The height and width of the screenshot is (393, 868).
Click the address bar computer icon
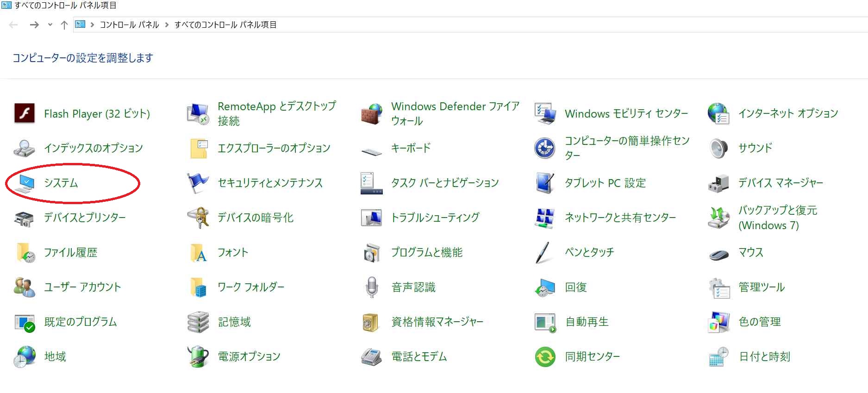click(80, 25)
